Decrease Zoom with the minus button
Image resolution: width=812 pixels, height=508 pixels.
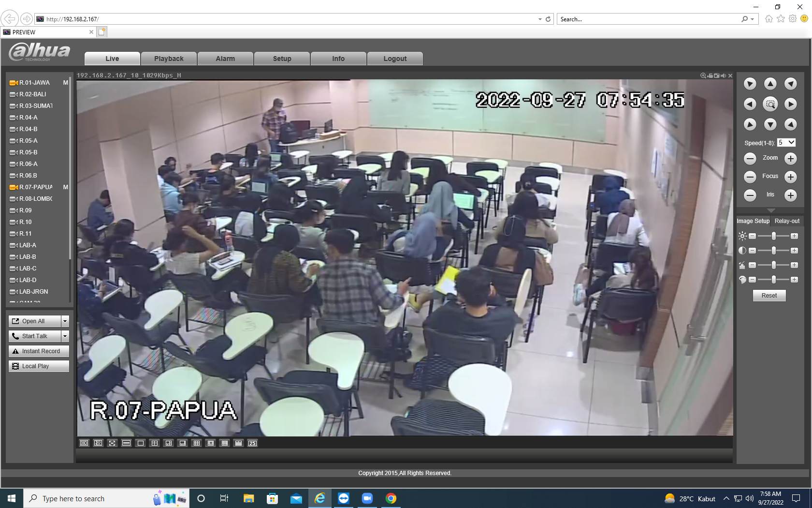pos(750,158)
